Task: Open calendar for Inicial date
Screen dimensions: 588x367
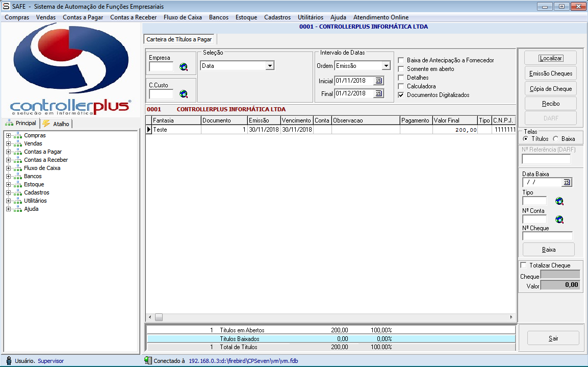Action: [x=378, y=81]
